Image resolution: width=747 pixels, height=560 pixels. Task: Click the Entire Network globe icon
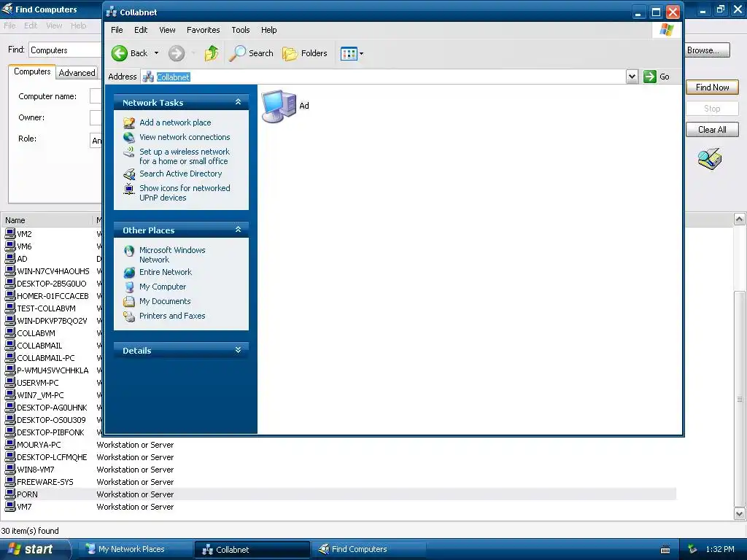coord(129,273)
